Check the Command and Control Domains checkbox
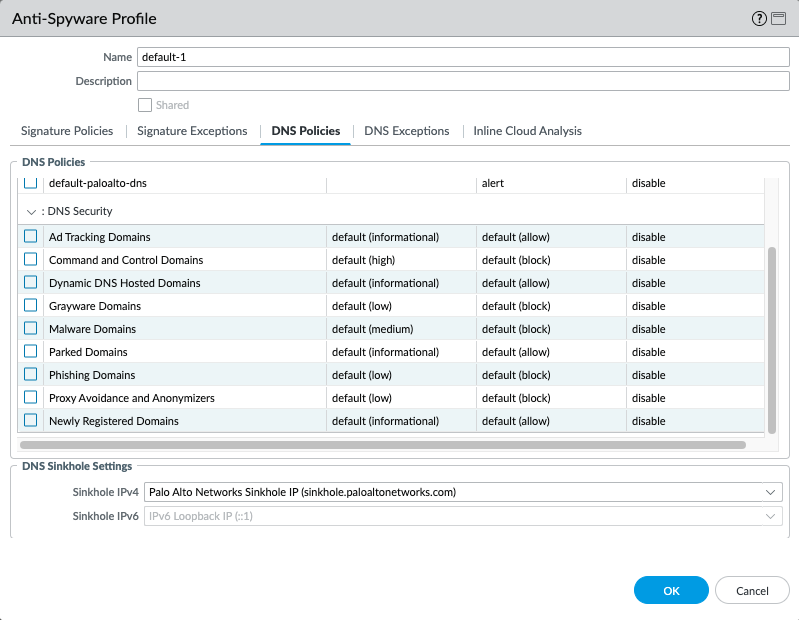The width and height of the screenshot is (799, 620). (31, 260)
